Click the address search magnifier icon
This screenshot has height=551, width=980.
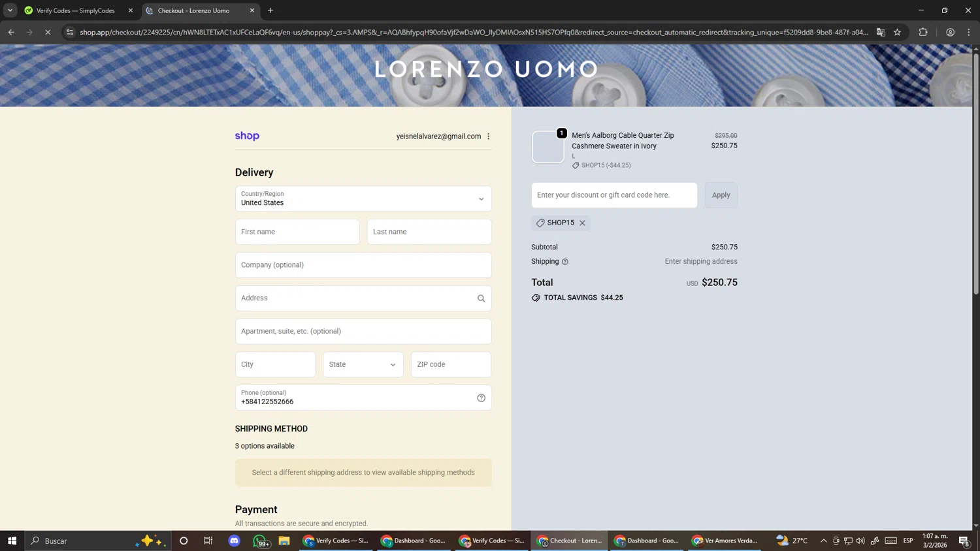(481, 298)
